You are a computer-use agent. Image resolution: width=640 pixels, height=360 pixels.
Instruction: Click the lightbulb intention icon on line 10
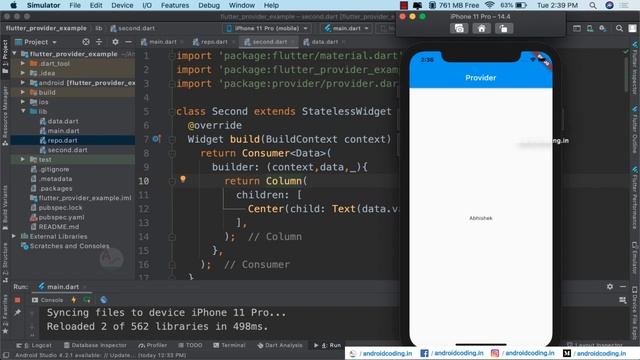click(x=183, y=179)
